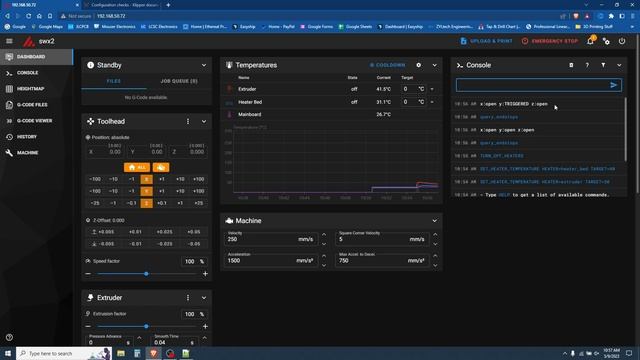Collapse the Standby status panel
The width and height of the screenshot is (640, 360).
204,65
